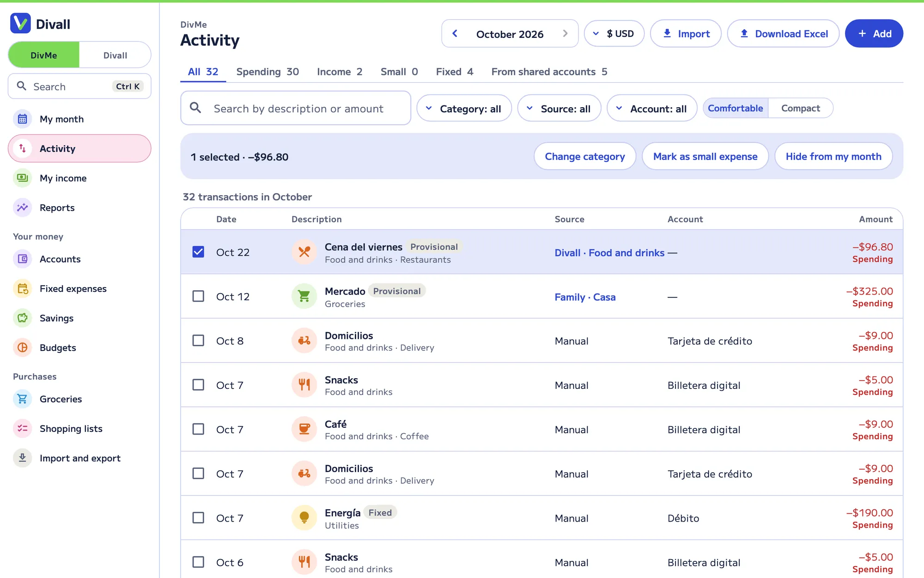The image size is (924, 578).
Task: Open the $ USD currency dropdown
Action: pos(614,34)
